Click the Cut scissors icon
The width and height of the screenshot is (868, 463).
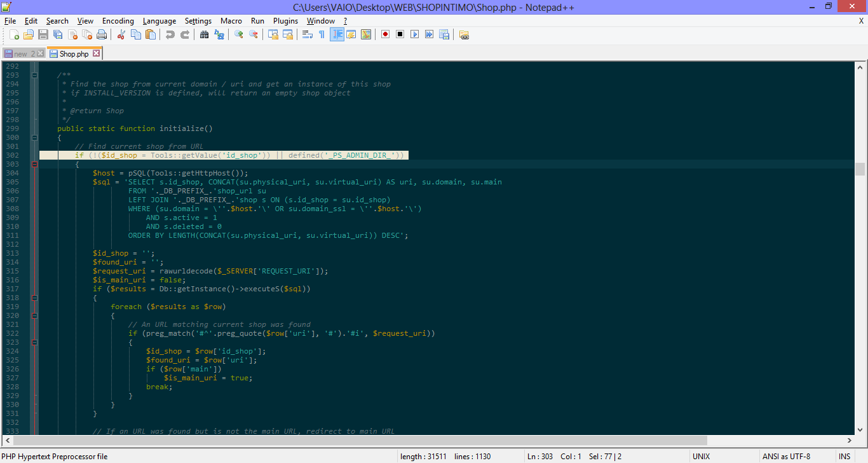121,34
